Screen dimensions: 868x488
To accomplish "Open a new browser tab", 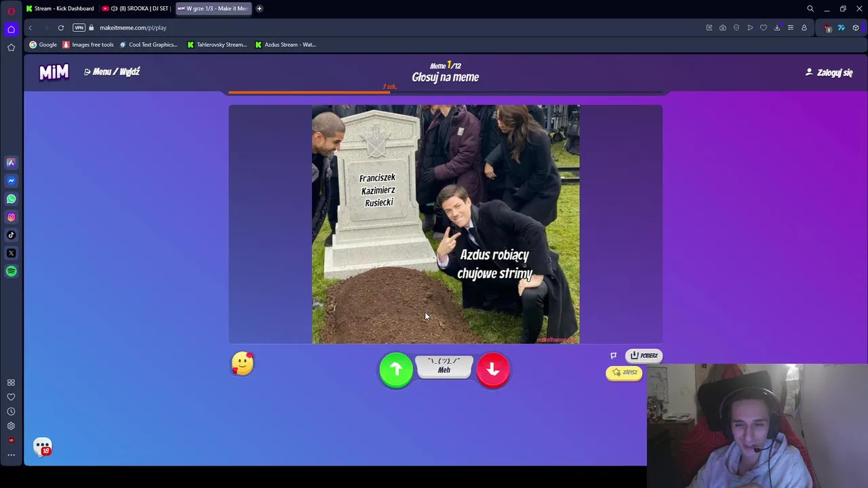I will [x=259, y=8].
